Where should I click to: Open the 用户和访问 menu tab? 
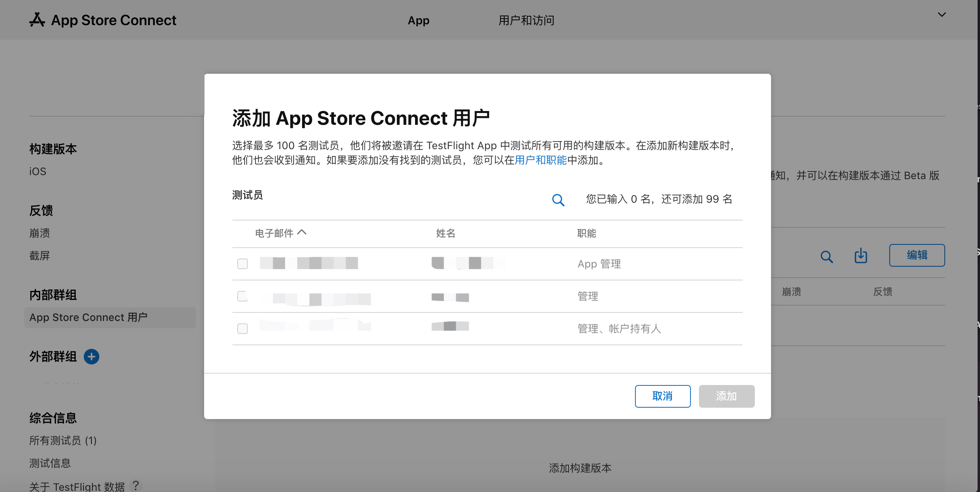[526, 20]
